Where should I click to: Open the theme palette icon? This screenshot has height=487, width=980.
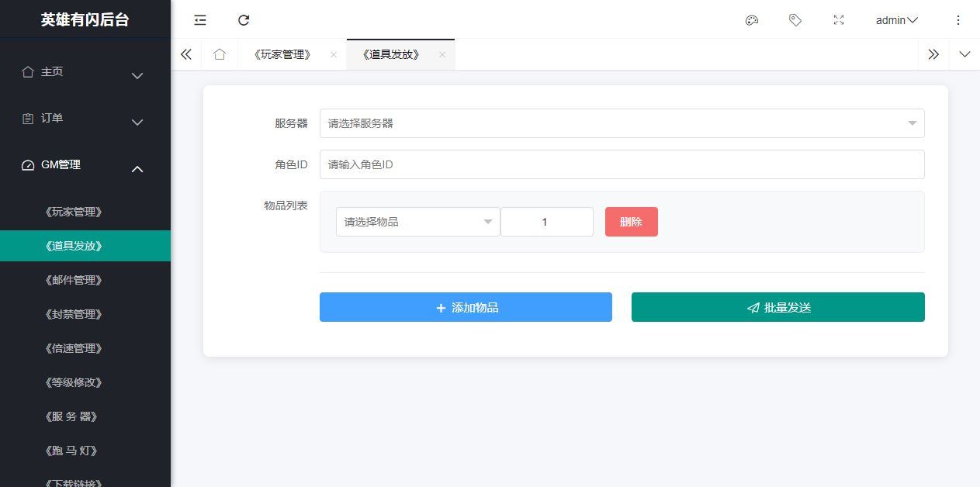pos(751,20)
